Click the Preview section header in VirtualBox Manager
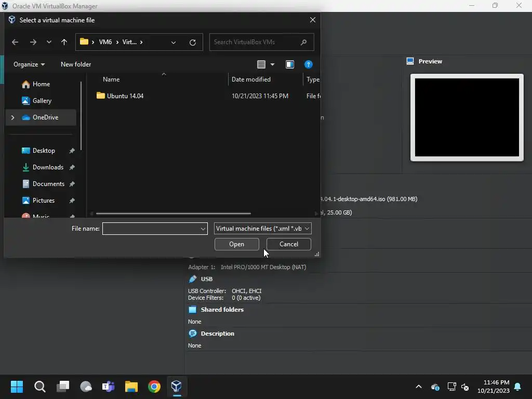 click(x=430, y=61)
